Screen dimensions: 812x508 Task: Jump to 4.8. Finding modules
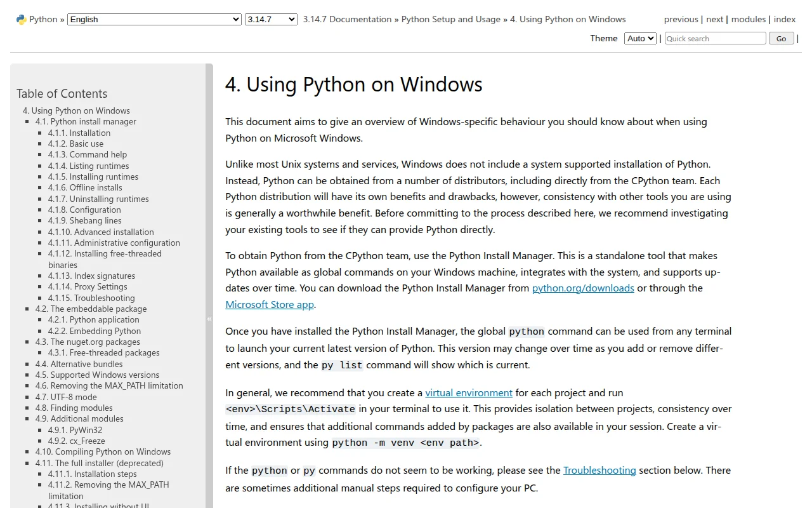click(74, 408)
